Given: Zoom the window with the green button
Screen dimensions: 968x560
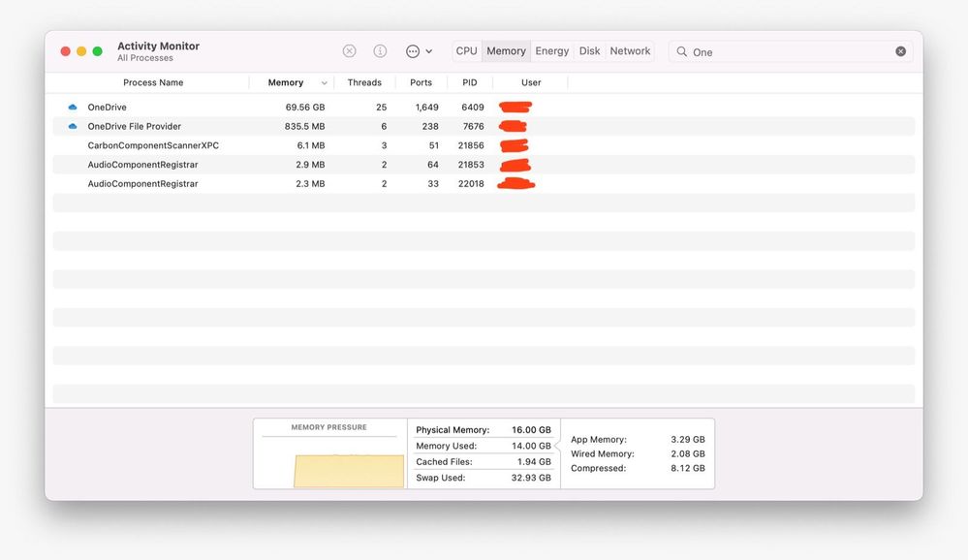Looking at the screenshot, I should pyautogui.click(x=98, y=51).
